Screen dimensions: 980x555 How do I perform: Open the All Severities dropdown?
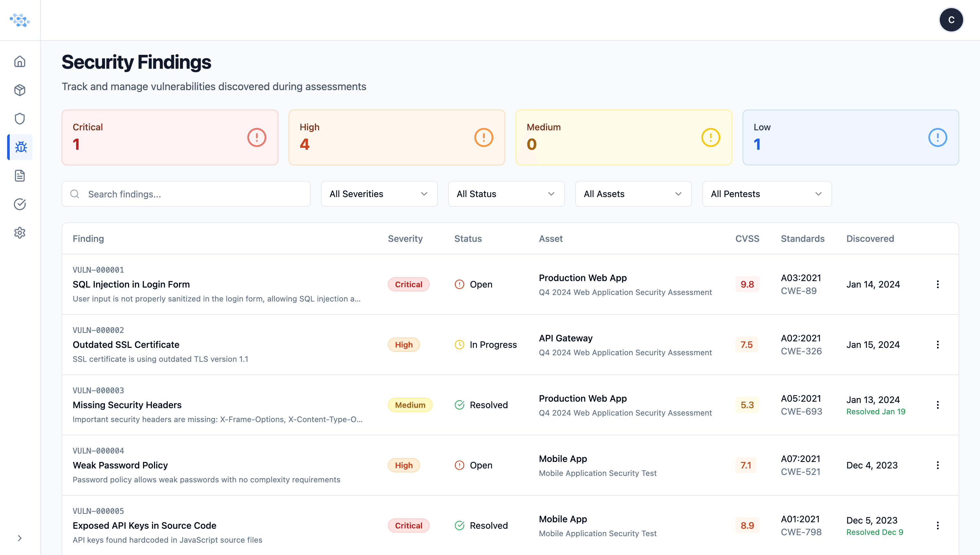[x=379, y=194]
